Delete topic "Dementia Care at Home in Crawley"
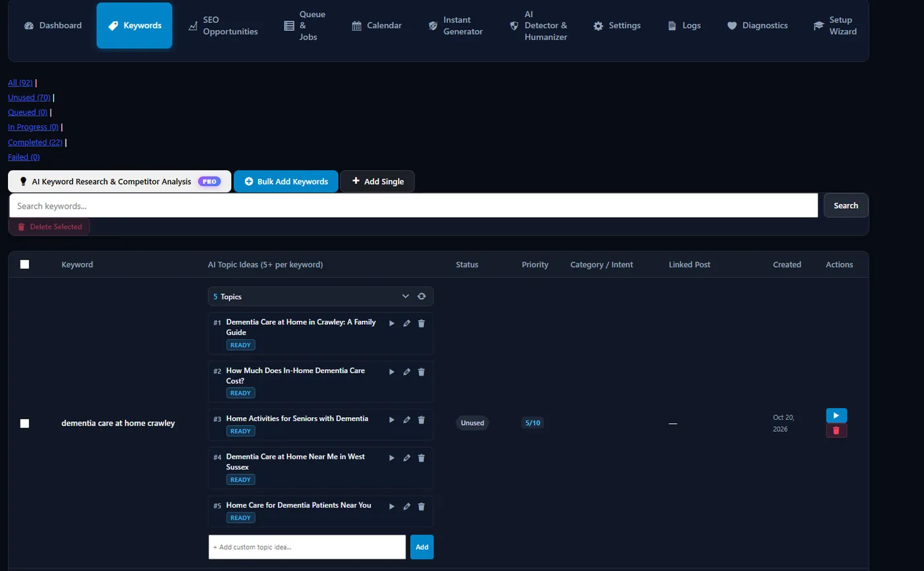 point(422,323)
